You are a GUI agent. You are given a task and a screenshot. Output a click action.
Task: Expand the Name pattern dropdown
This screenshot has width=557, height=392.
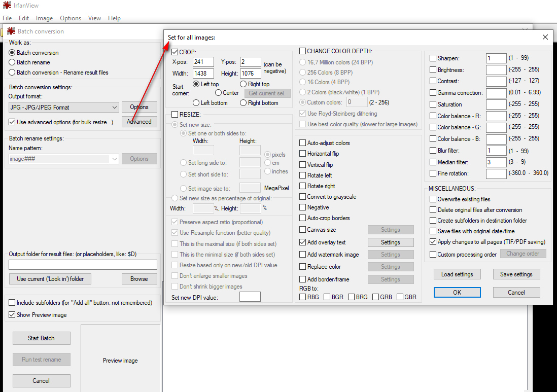click(114, 159)
